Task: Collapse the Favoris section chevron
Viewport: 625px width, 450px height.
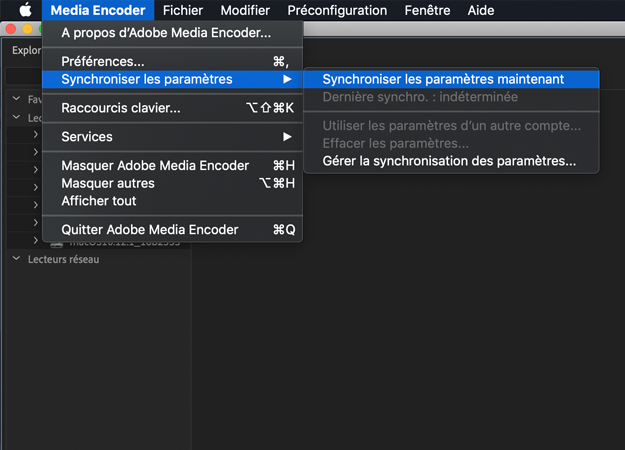Action: coord(17,99)
